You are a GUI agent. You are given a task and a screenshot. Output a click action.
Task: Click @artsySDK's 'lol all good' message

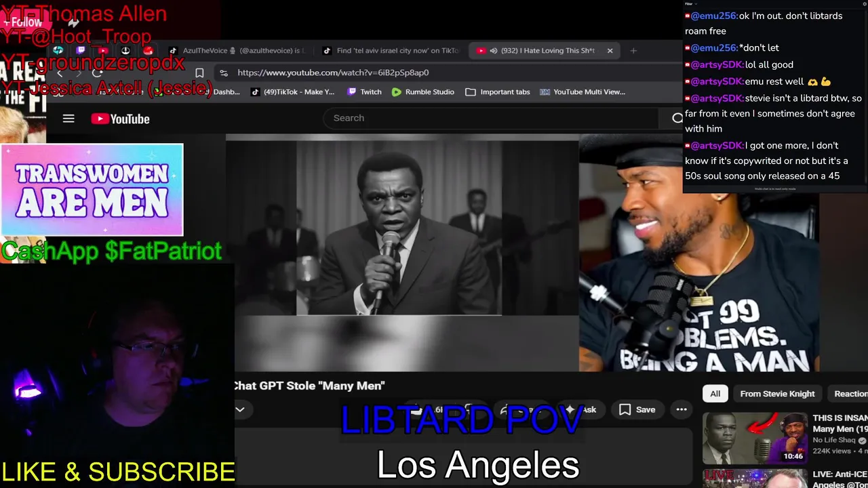click(x=769, y=64)
